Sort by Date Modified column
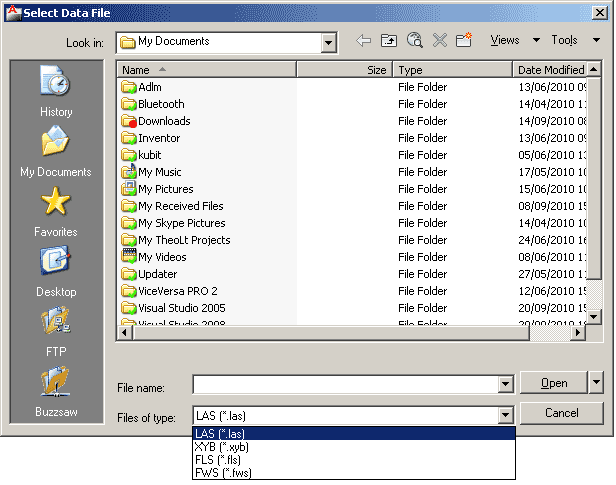 click(550, 70)
